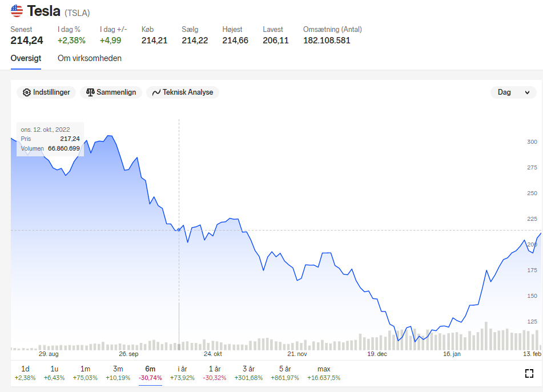
Task: Click the I dag +/- value +4,99
Action: [x=110, y=41]
